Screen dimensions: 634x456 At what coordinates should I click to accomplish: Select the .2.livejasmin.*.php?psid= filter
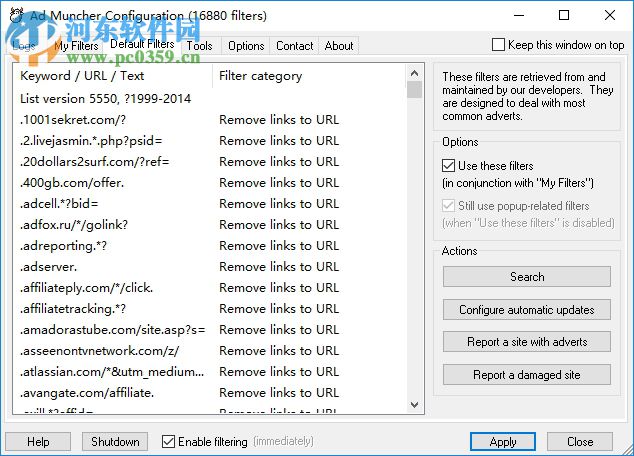click(x=209, y=141)
